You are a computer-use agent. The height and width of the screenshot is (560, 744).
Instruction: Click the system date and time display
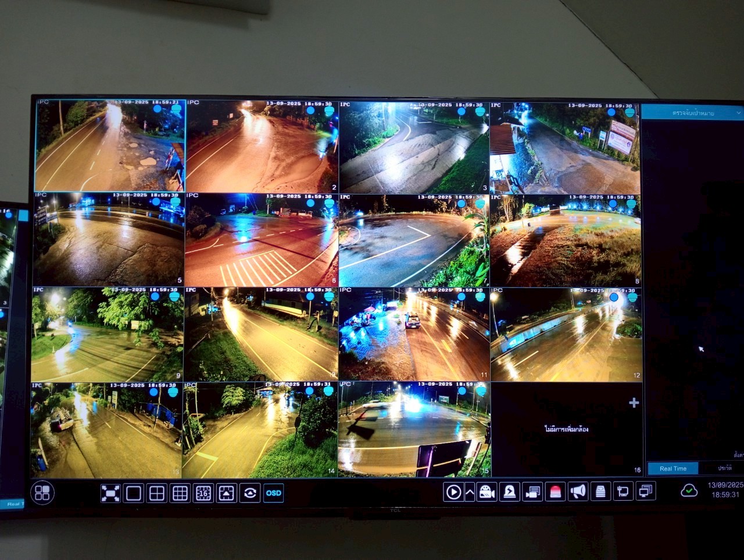click(x=725, y=490)
